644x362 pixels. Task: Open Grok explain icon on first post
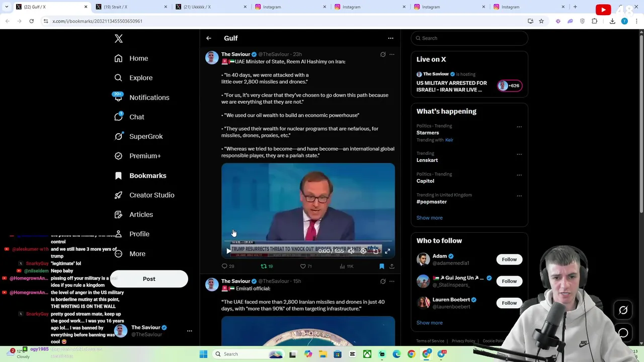tap(383, 54)
